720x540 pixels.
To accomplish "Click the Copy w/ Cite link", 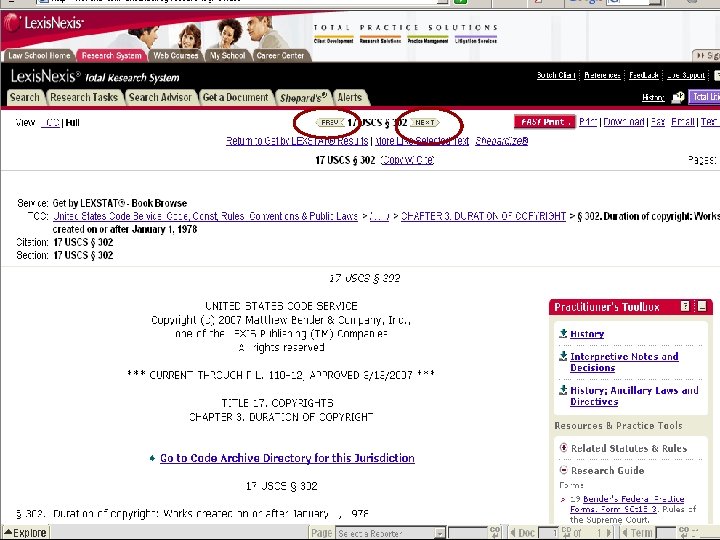I will click(x=407, y=160).
